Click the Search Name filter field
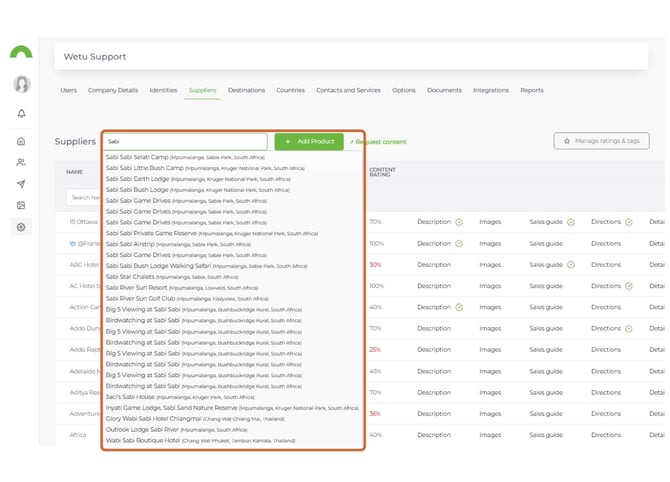Image resolution: width=670 pixels, height=482 pixels. tap(84, 197)
